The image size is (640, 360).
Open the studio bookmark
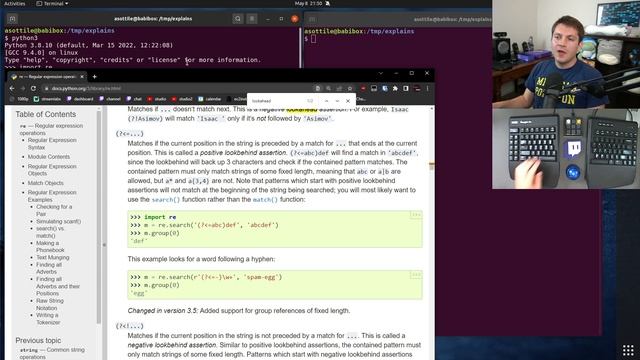pyautogui.click(x=157, y=99)
